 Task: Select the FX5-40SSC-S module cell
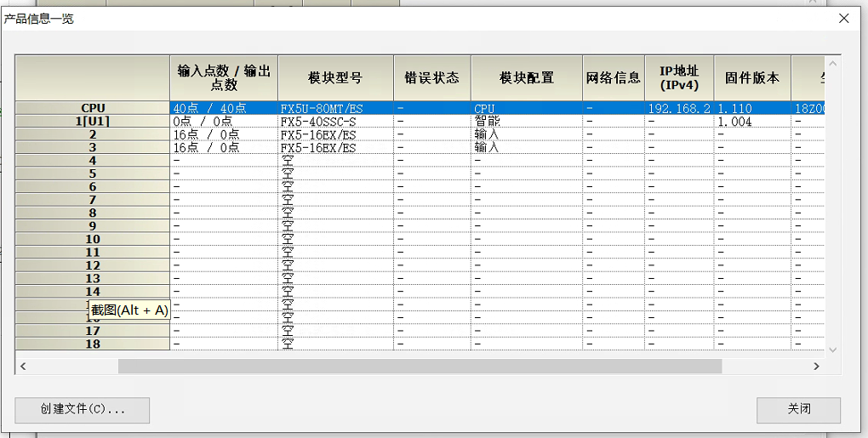point(334,122)
